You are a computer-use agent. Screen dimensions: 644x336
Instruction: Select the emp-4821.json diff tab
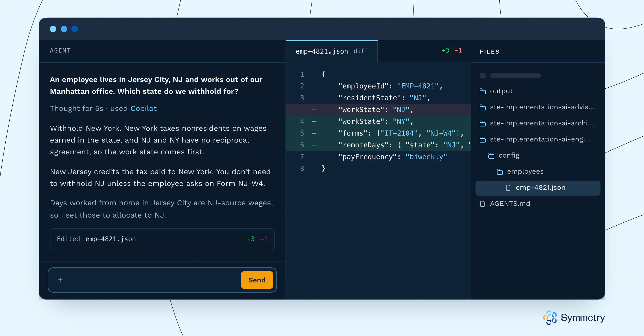tap(332, 51)
